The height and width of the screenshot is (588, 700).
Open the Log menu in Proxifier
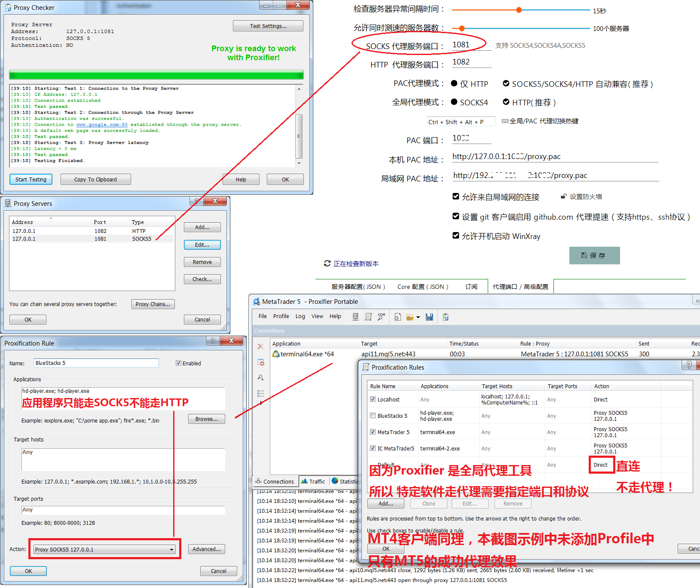(300, 316)
